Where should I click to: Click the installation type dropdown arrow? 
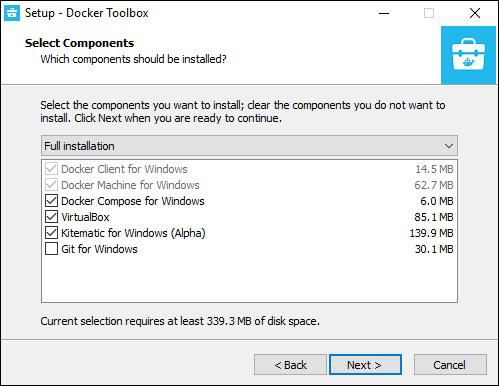point(449,146)
